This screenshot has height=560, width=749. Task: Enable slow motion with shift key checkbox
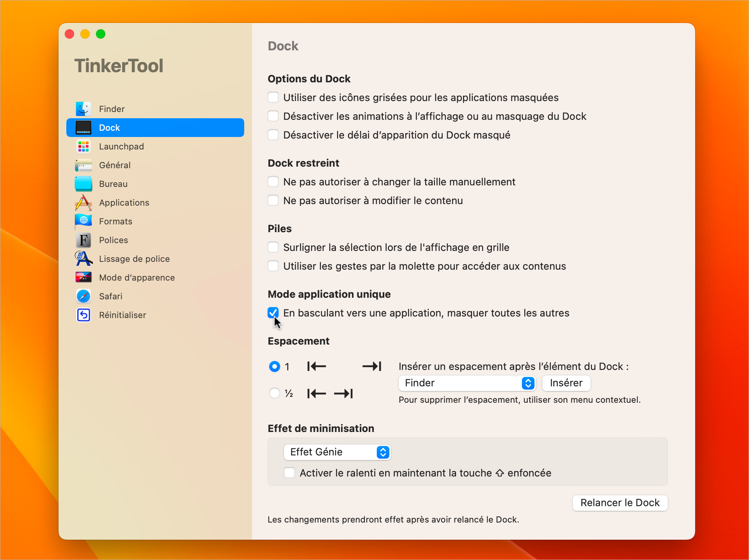(x=289, y=473)
